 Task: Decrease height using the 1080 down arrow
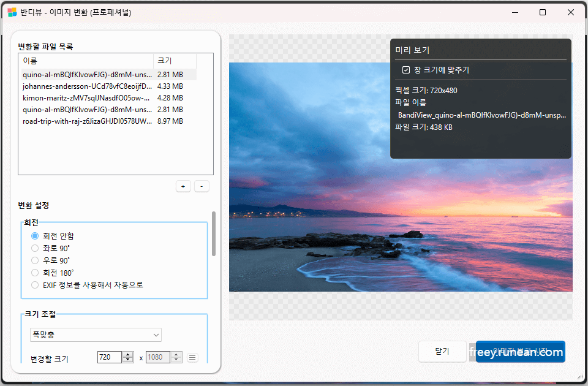click(176, 360)
